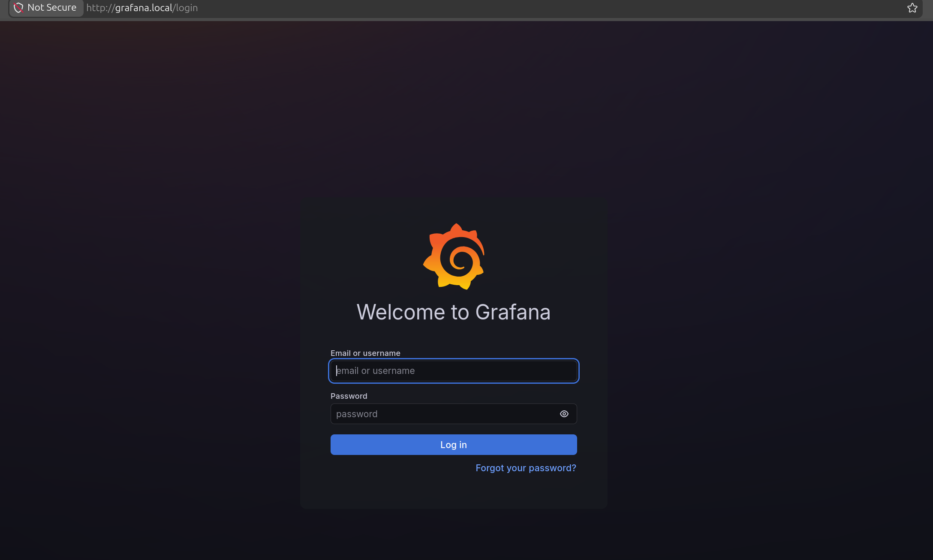Click the http:// scheme in the URL
This screenshot has width=933, height=560.
pyautogui.click(x=100, y=8)
